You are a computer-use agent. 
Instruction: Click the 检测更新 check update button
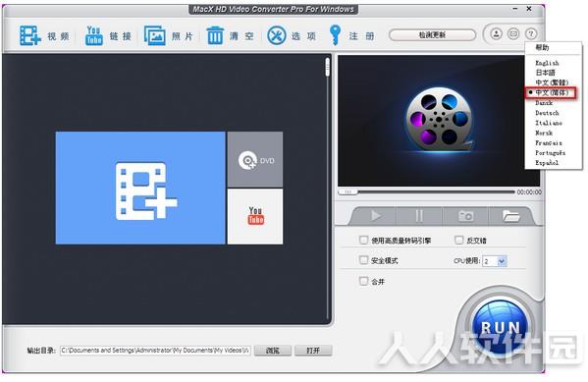pos(432,35)
